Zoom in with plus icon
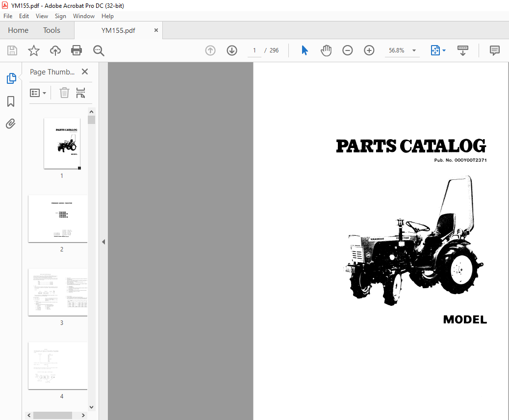 coord(369,50)
